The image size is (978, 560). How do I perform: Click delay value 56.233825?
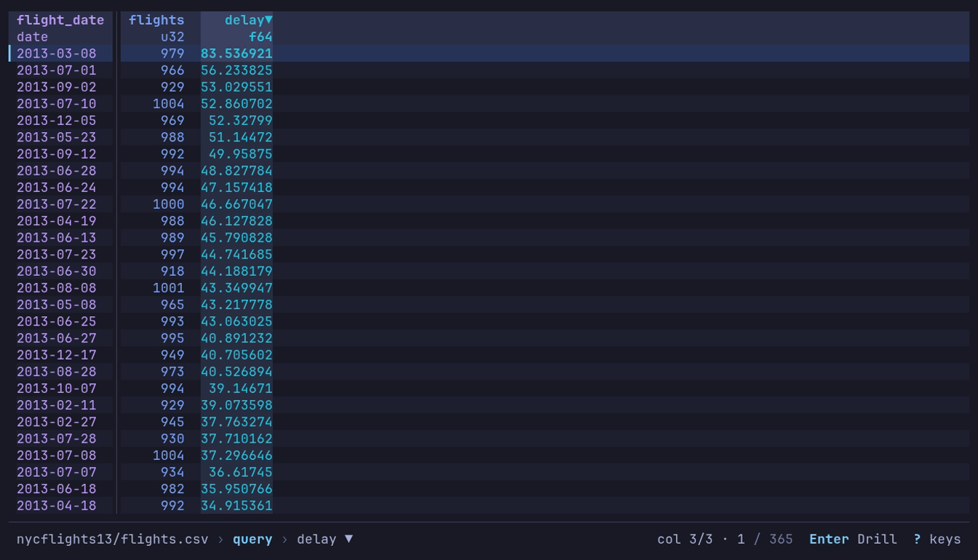237,70
